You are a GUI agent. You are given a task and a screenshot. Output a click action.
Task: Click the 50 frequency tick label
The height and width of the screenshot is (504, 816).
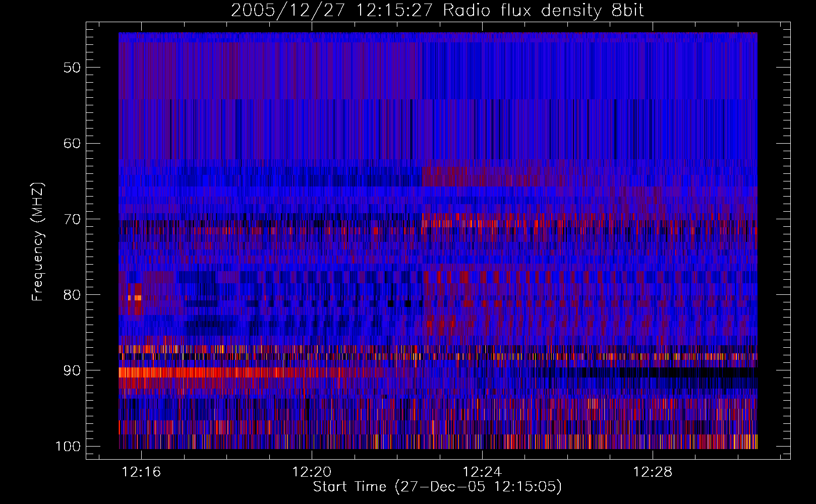[x=72, y=68]
